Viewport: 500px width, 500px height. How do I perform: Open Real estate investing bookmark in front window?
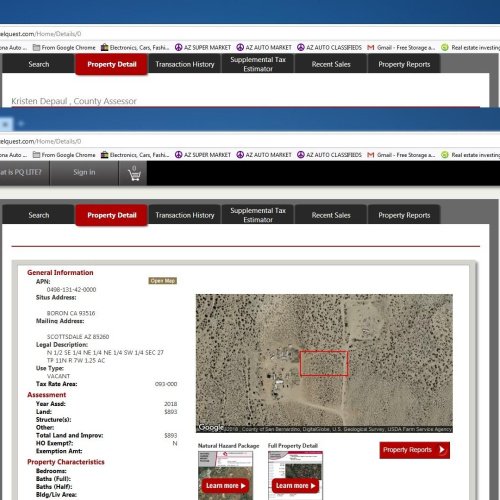coord(470,155)
